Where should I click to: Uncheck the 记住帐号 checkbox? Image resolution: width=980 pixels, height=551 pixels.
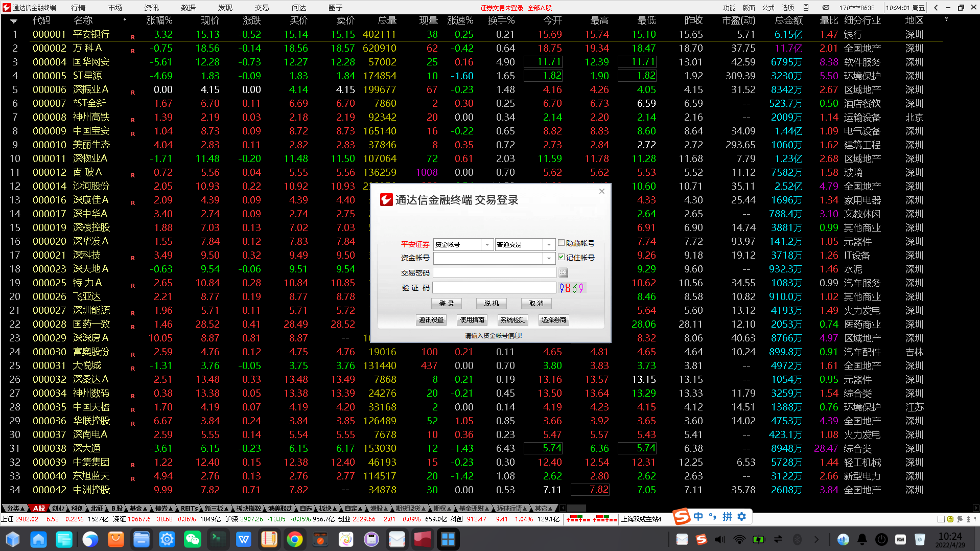coord(561,258)
